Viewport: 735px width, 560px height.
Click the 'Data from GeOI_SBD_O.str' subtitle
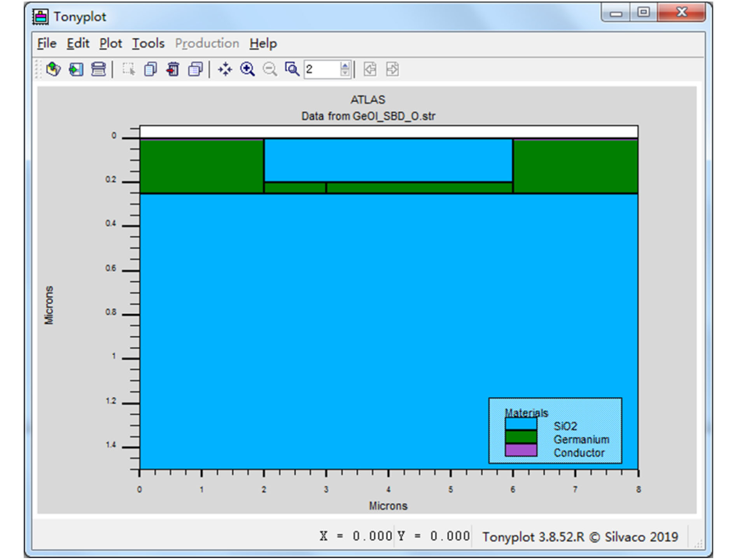[x=368, y=116]
